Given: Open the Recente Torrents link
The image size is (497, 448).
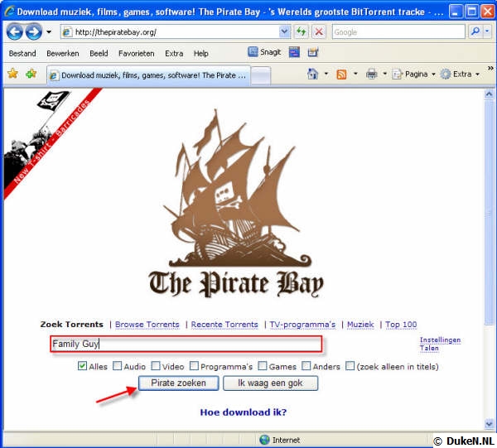Looking at the screenshot, I should pos(224,325).
